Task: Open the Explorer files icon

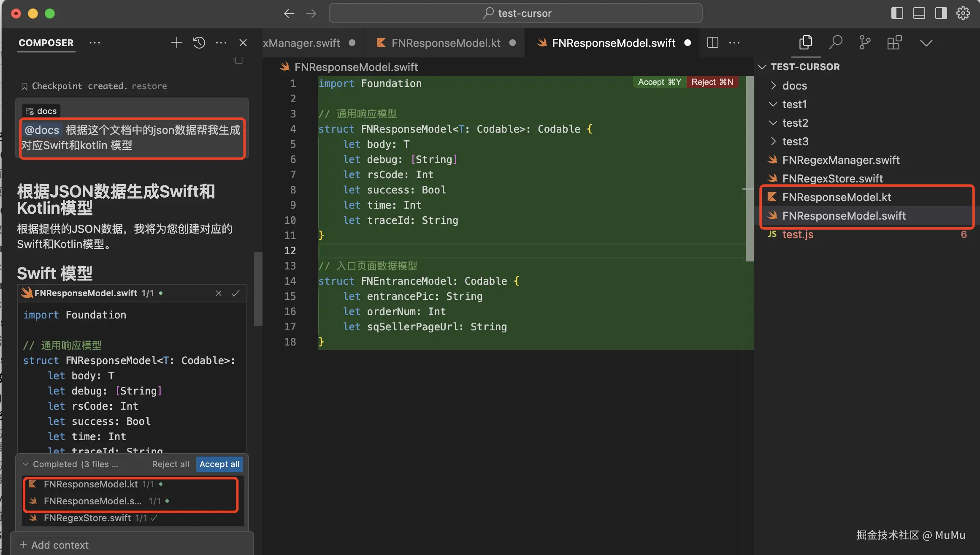Action: 805,43
